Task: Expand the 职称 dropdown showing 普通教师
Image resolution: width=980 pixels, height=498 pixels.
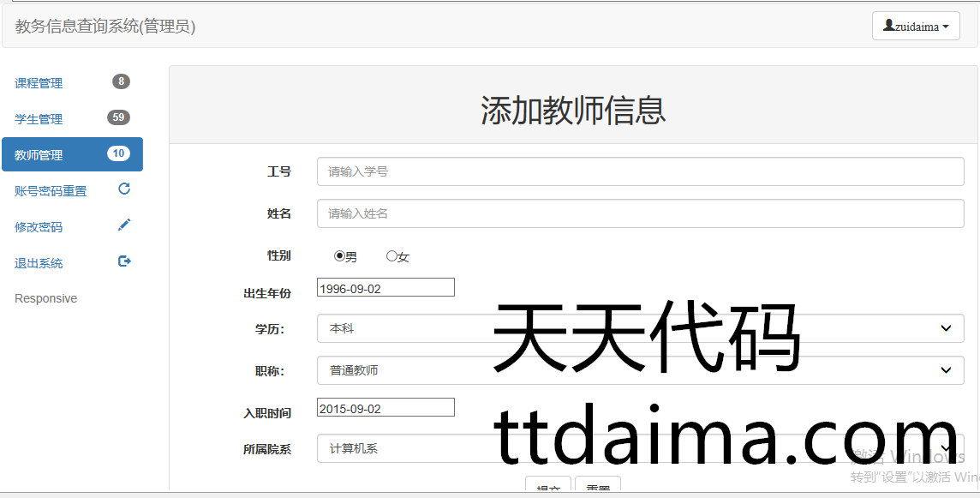Action: (639, 370)
